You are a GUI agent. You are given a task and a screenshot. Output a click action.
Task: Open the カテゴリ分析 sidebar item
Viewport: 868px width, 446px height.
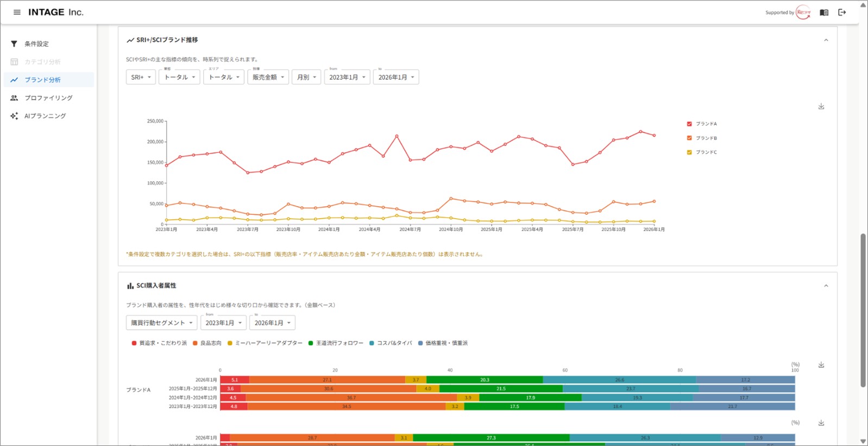click(x=42, y=62)
